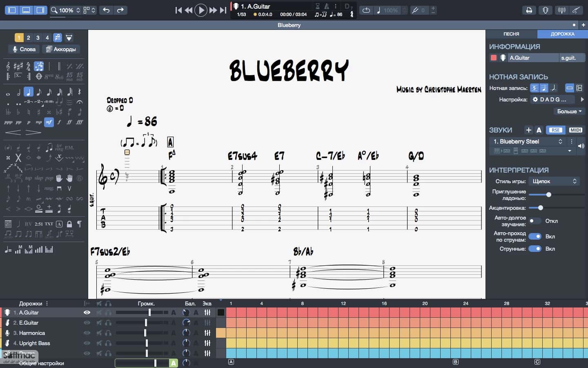Expand the Больше dropdown

tap(569, 111)
